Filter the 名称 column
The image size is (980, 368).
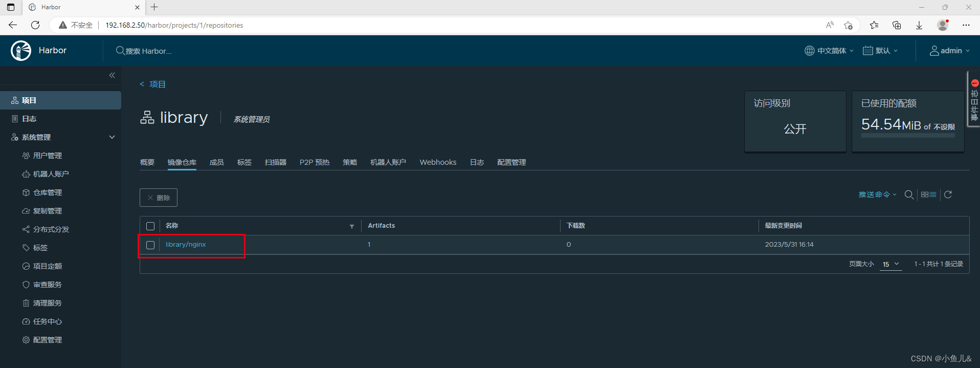[352, 226]
